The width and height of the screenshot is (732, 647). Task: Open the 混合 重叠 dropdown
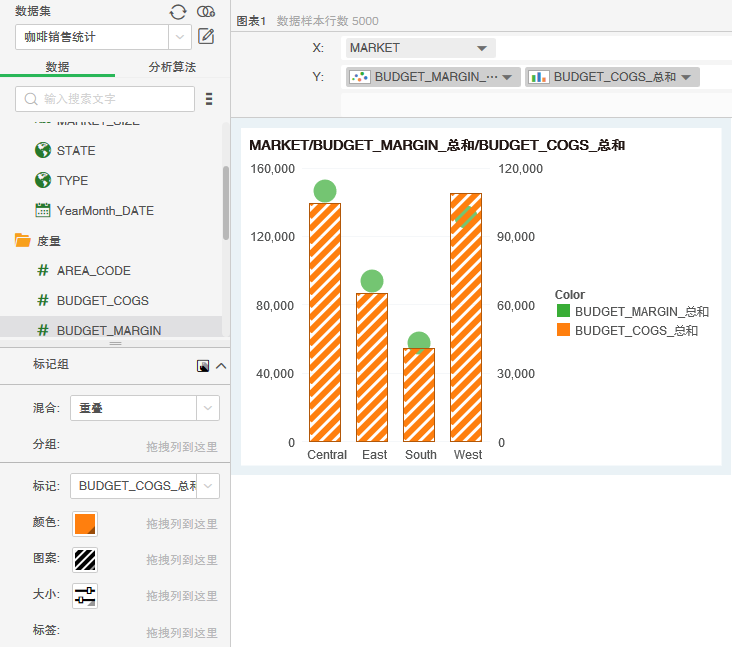coord(207,408)
